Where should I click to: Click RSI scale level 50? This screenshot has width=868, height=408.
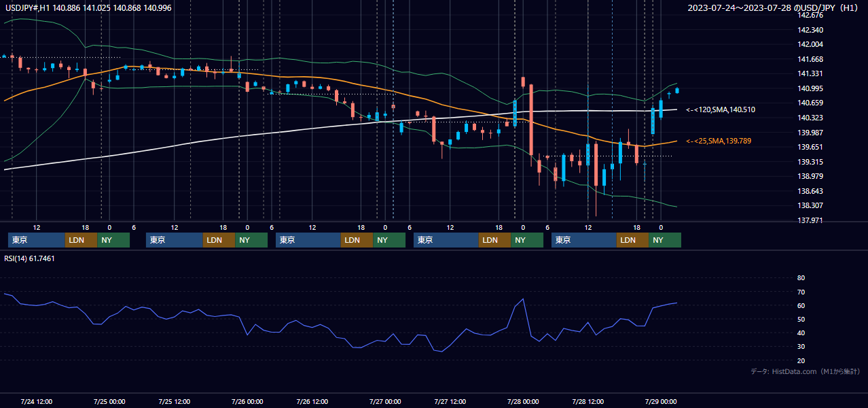point(801,319)
